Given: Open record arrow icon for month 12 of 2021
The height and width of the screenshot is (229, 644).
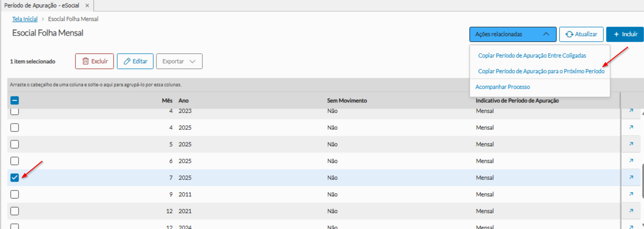Looking at the screenshot, I should (631, 211).
